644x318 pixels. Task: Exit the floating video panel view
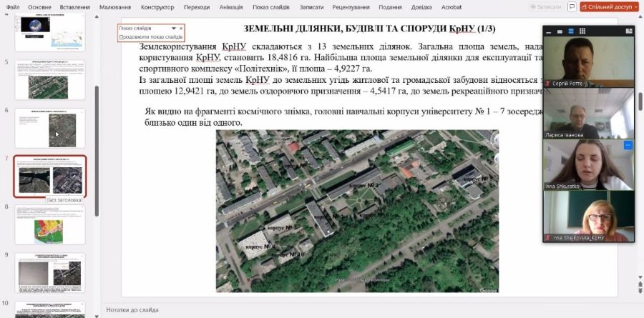point(629,31)
